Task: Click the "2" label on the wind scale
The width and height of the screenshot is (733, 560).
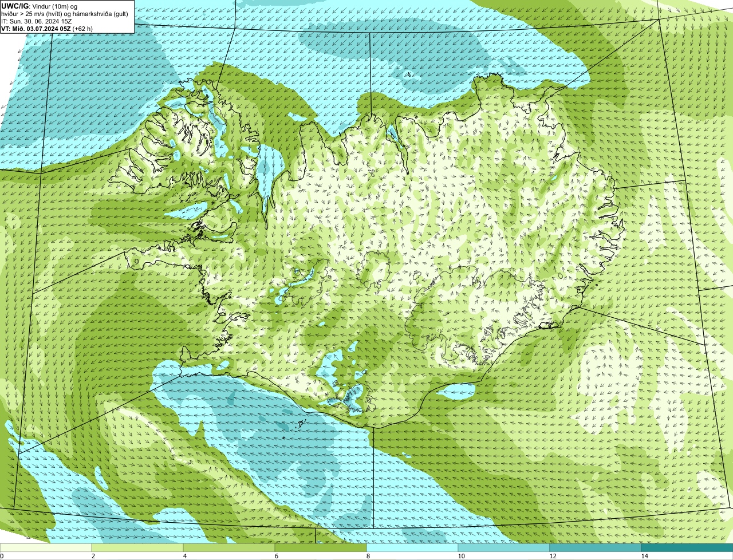Action: [93, 556]
